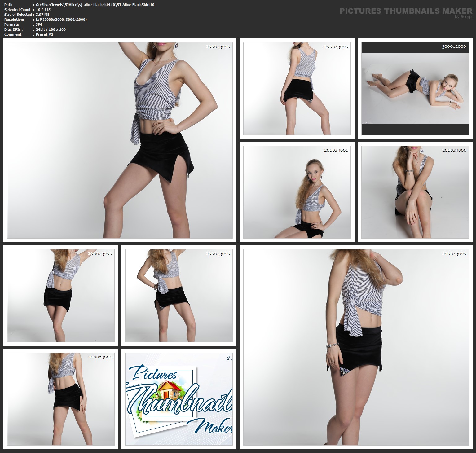Screen dimensions: 476x453
Task: Select the large thumbnail with the sparkly skirt trim
Action: click(x=356, y=347)
